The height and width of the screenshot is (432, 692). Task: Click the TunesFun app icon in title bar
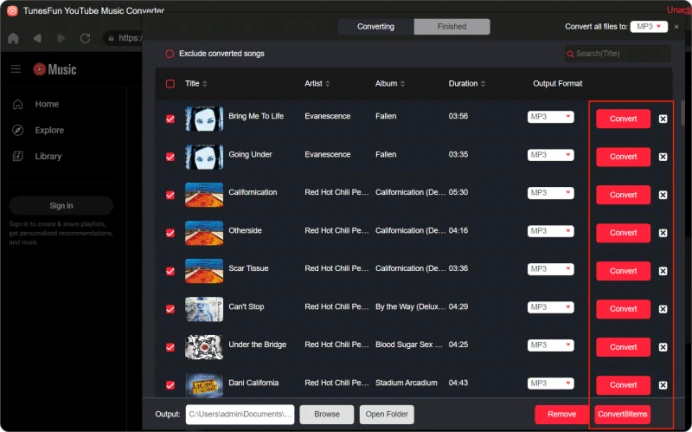point(12,11)
